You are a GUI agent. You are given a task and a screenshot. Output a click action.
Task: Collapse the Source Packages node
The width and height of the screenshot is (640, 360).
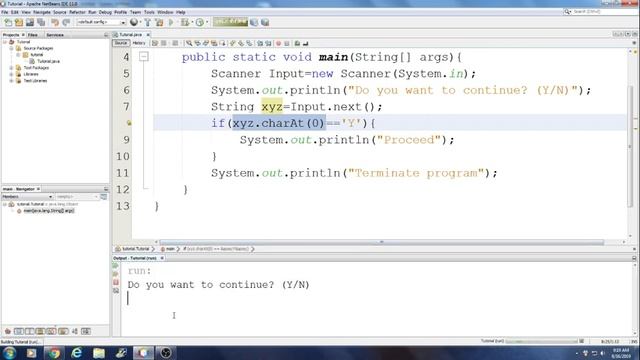(11, 48)
